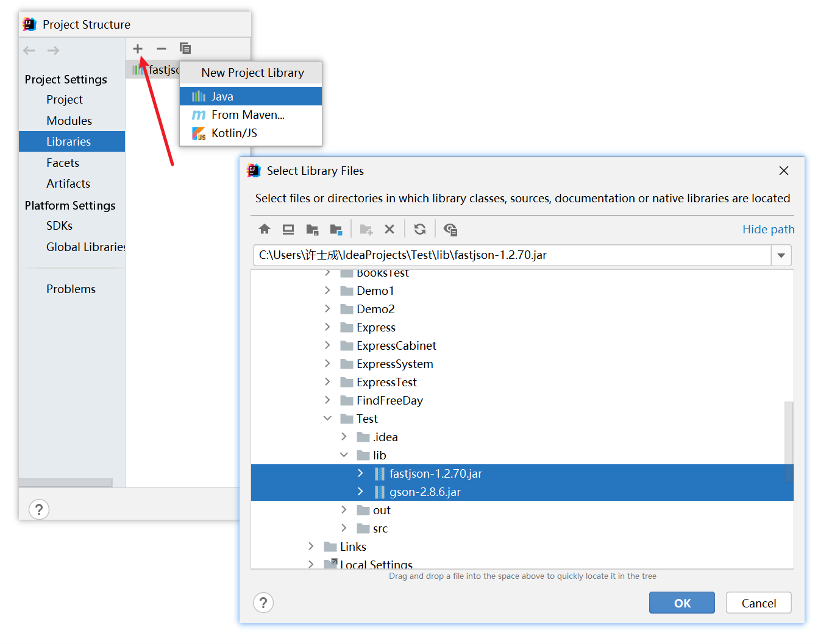818x644 pixels.
Task: Click the minus icon to remove the library
Action: click(x=162, y=49)
